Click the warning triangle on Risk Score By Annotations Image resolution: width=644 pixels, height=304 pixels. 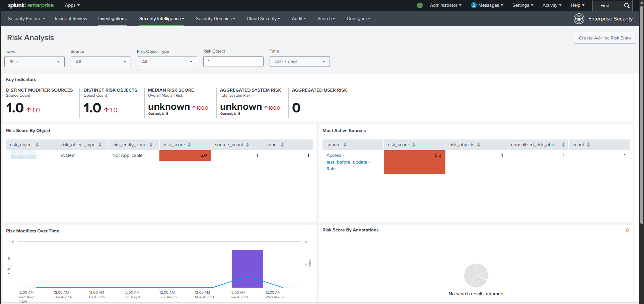(627, 230)
